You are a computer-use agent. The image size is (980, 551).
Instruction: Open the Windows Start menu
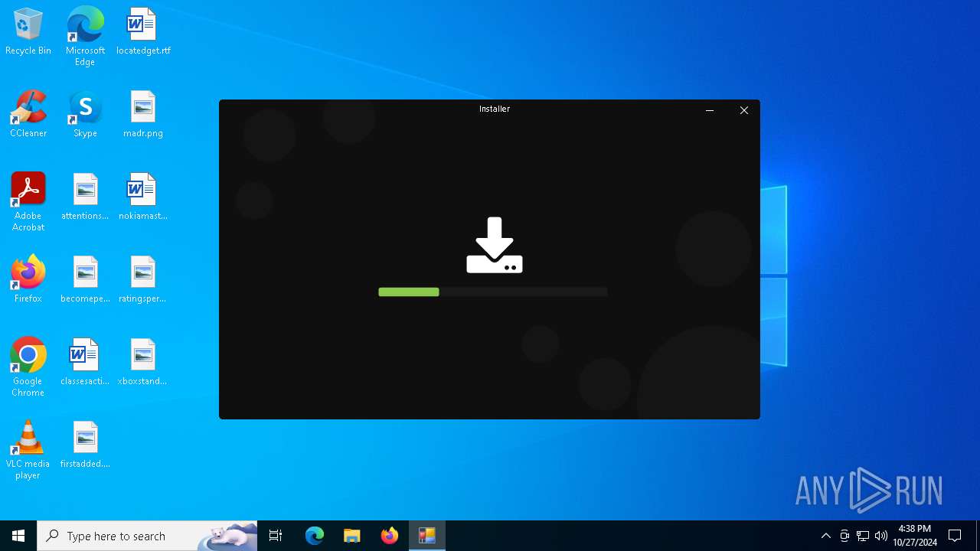pyautogui.click(x=18, y=536)
